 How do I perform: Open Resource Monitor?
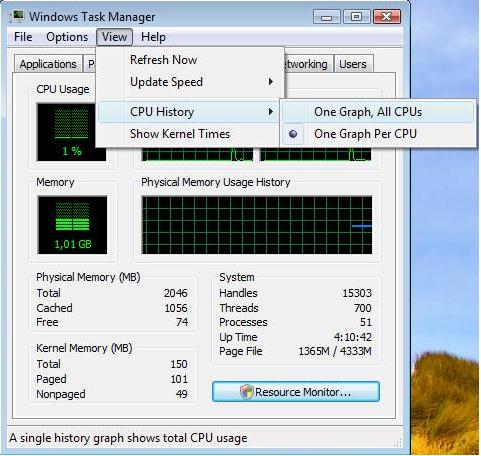296,392
